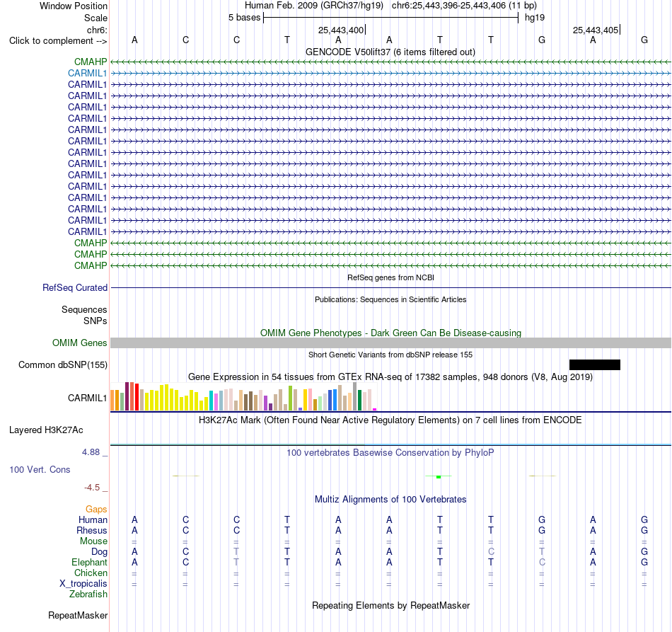The image size is (672, 632).
Task: Click the Scale label
Action: pyautogui.click(x=95, y=18)
